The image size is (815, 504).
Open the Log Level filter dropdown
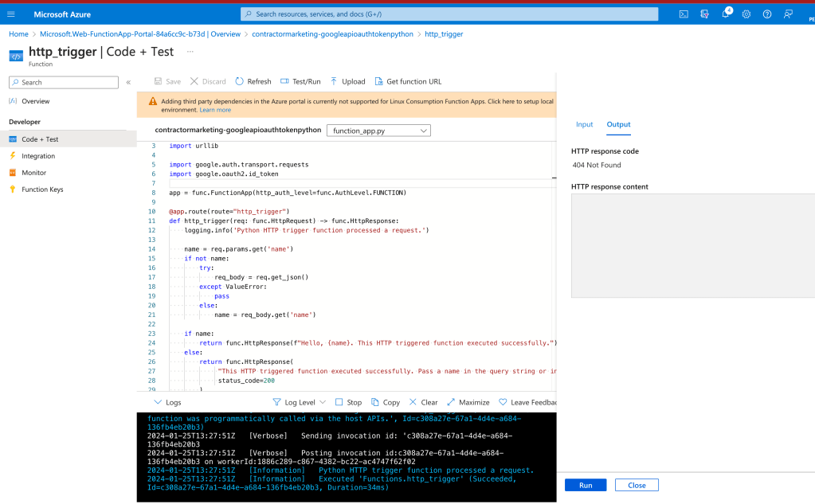click(x=300, y=402)
